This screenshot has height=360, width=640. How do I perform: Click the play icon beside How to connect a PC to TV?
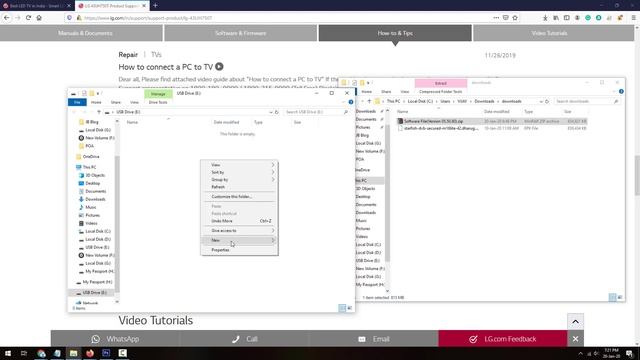coord(219,67)
